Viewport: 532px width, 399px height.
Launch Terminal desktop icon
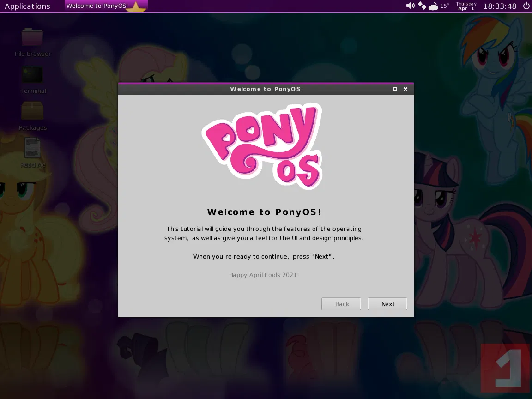[x=33, y=80]
